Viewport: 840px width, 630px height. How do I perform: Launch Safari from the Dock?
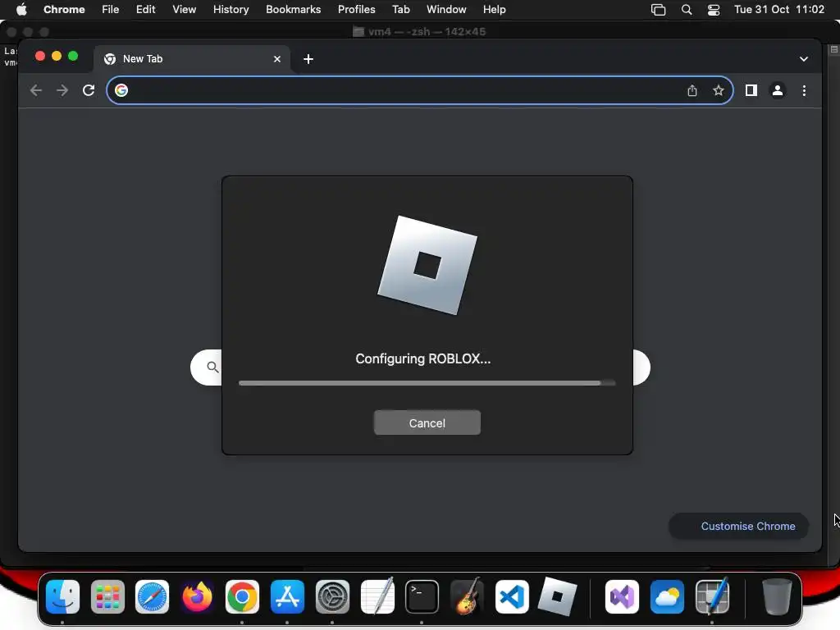[152, 596]
